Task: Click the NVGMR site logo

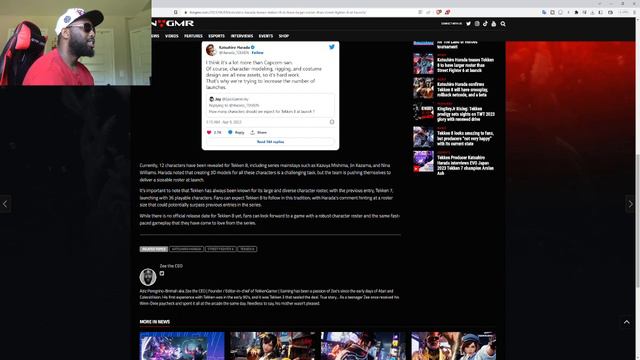Action: click(172, 24)
